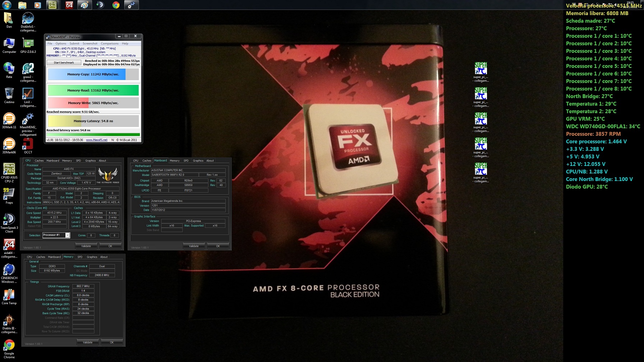Click OK in the CPU-Z Memory window

click(112, 342)
